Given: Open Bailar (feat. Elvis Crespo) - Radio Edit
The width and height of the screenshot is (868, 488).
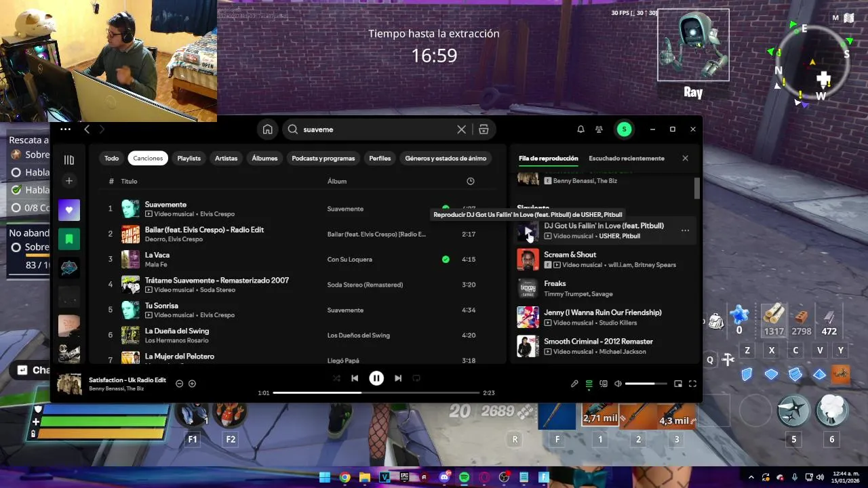Looking at the screenshot, I should pyautogui.click(x=204, y=230).
